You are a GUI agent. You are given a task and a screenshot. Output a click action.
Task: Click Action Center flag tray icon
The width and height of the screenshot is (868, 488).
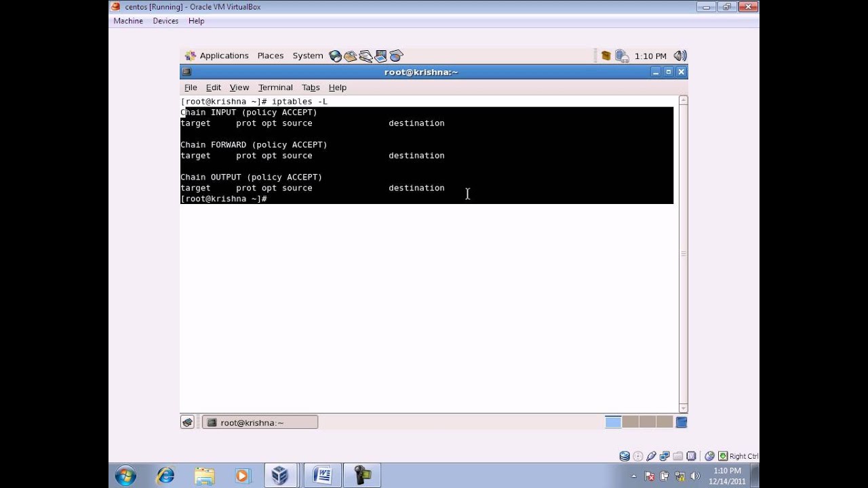[x=650, y=476]
